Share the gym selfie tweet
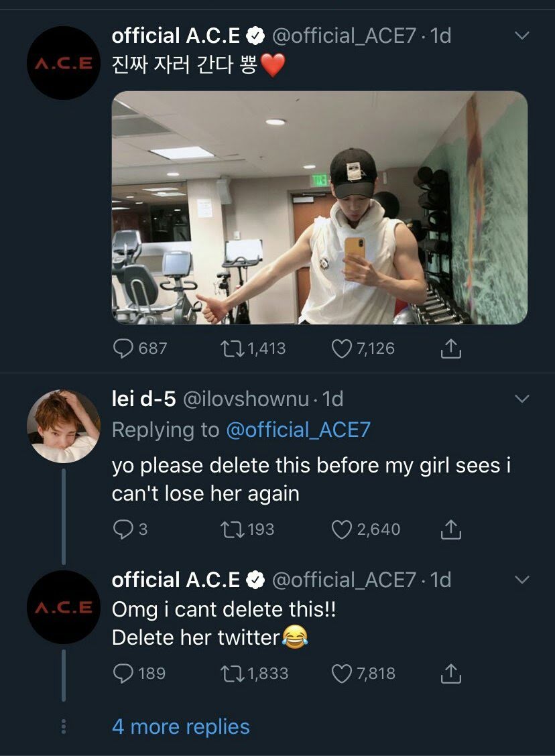Image resolution: width=555 pixels, height=756 pixels. 451,349
